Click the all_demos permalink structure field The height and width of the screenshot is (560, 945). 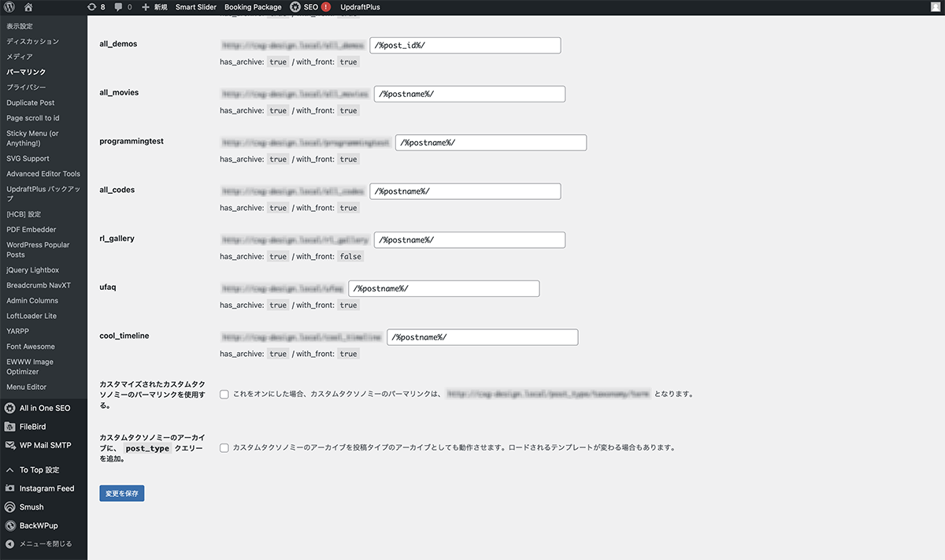[465, 46]
